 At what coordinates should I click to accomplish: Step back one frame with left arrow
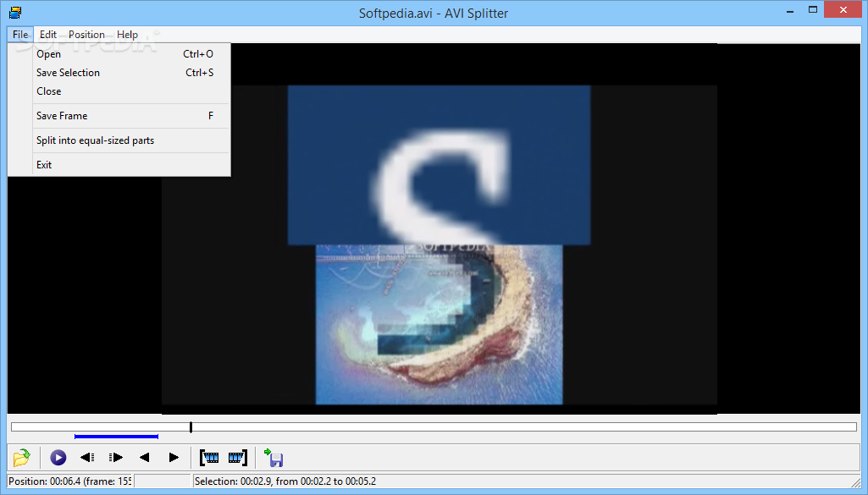(x=145, y=458)
